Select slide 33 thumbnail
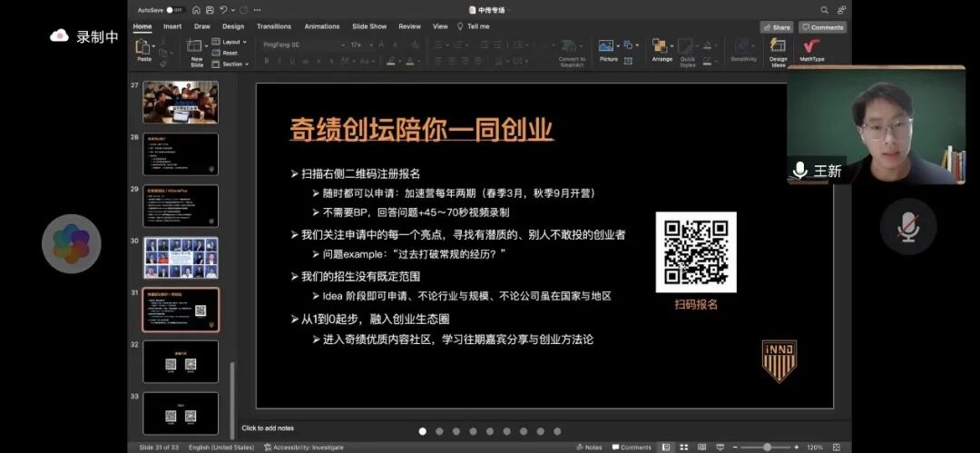Viewport: 980px width, 453px height. tap(181, 414)
